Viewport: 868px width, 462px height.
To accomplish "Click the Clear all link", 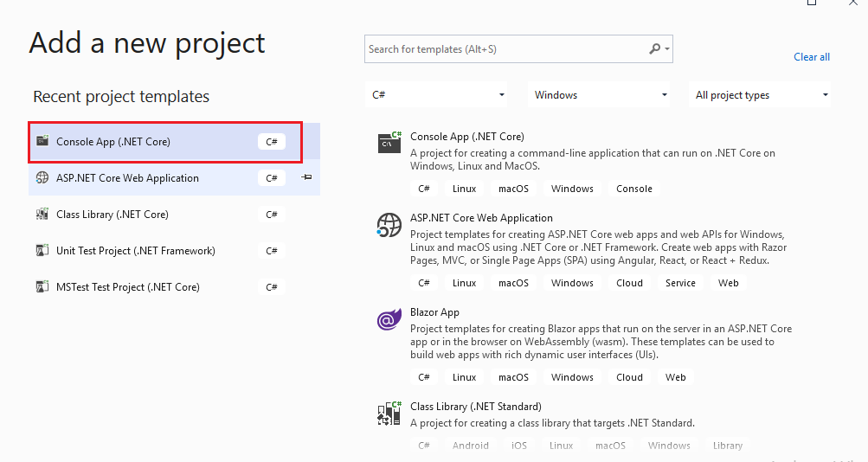I will pos(812,57).
